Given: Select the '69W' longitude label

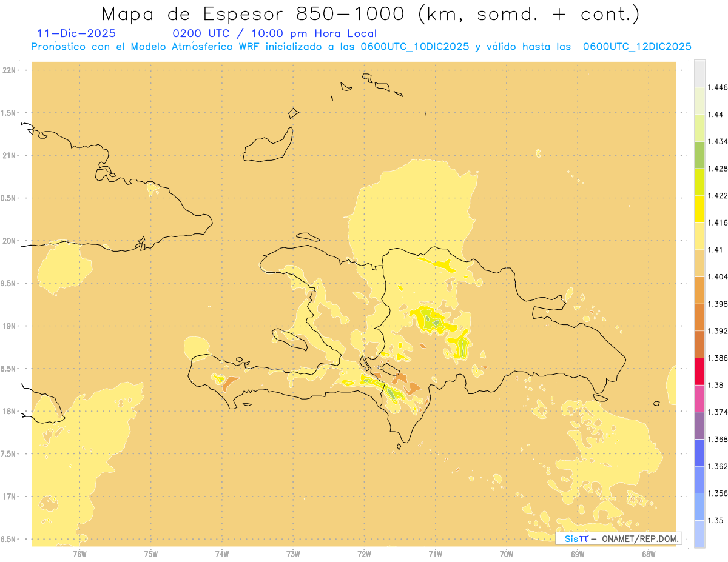Looking at the screenshot, I should [578, 554].
